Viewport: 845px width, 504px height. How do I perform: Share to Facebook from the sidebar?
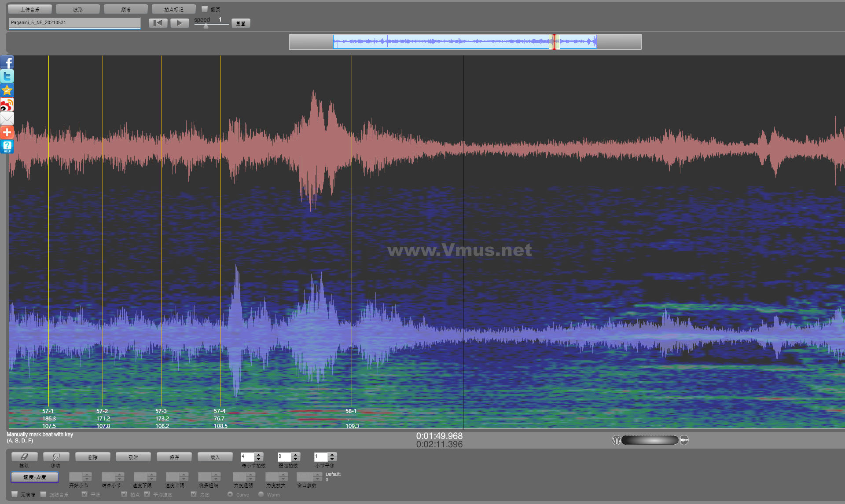(7, 62)
